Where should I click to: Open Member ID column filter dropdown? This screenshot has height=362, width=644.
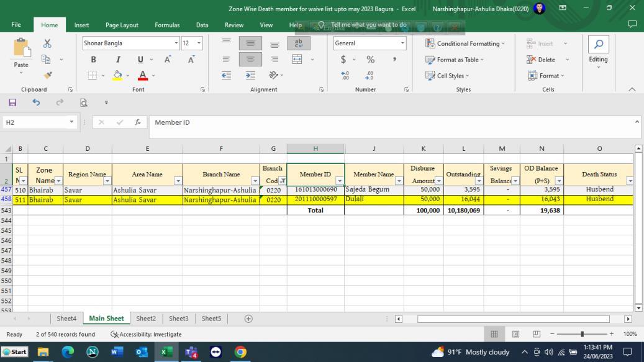pyautogui.click(x=340, y=181)
